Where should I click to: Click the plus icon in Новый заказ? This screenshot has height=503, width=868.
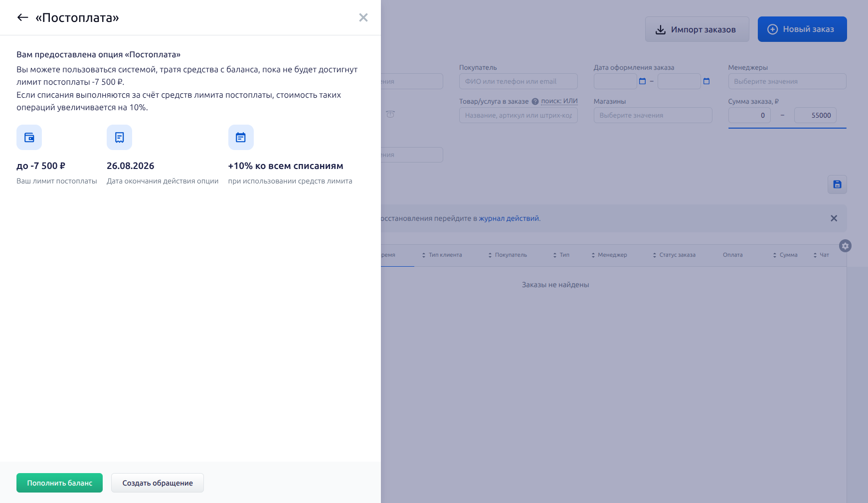point(772,29)
